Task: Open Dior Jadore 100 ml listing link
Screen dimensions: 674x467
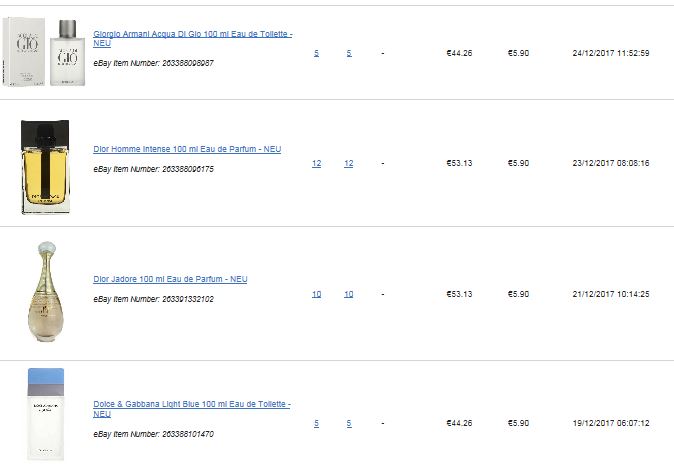Action: pos(170,279)
